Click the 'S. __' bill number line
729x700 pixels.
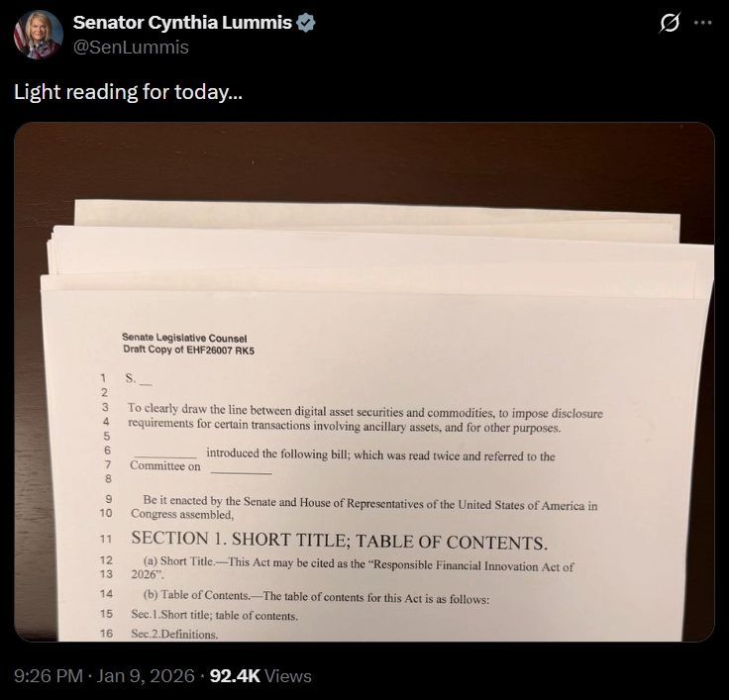(x=139, y=379)
